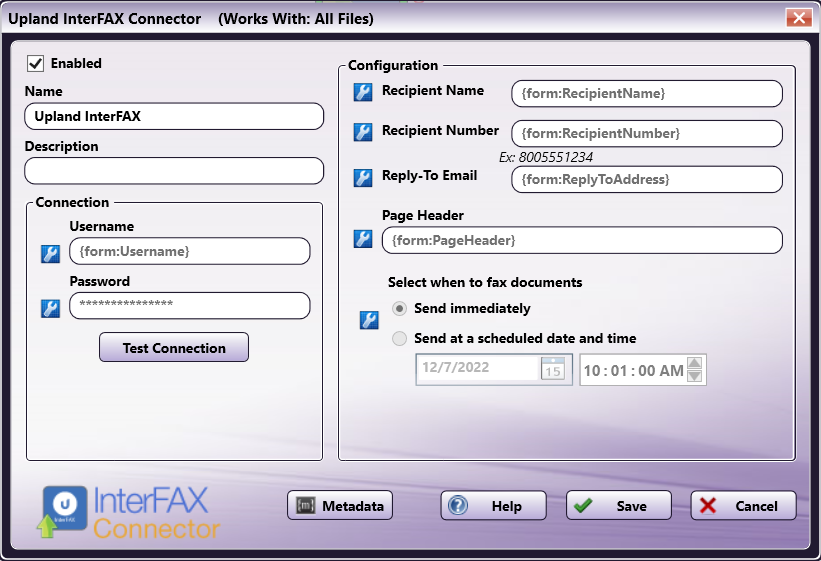Image resolution: width=821 pixels, height=561 pixels.
Task: Click the Select when to fax documents label
Action: coord(485,282)
